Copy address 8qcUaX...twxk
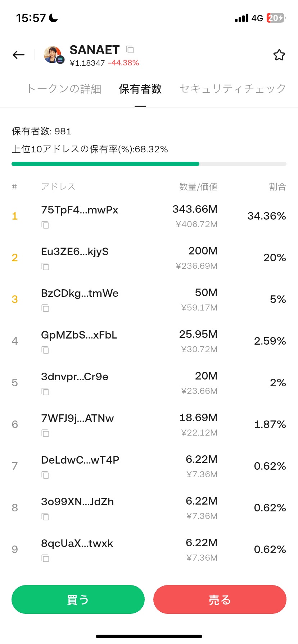Screen dimensions: 298x644 (x=45, y=558)
